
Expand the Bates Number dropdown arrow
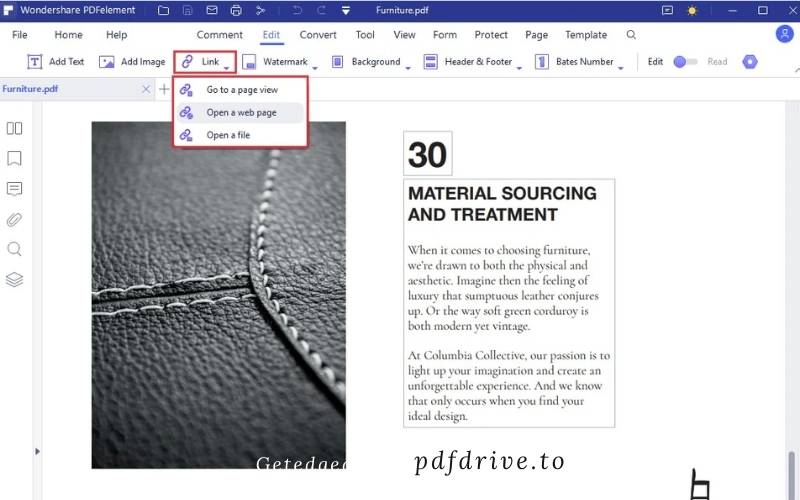[x=620, y=67]
